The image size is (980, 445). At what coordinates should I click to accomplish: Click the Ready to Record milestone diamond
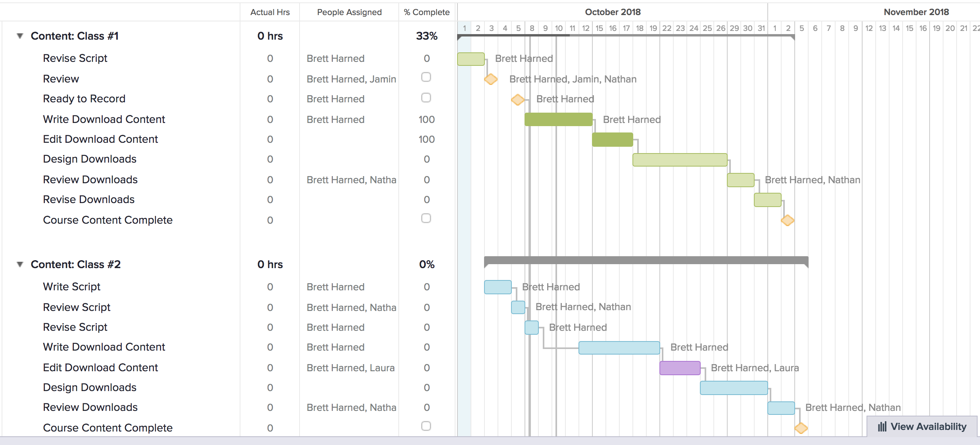click(517, 100)
